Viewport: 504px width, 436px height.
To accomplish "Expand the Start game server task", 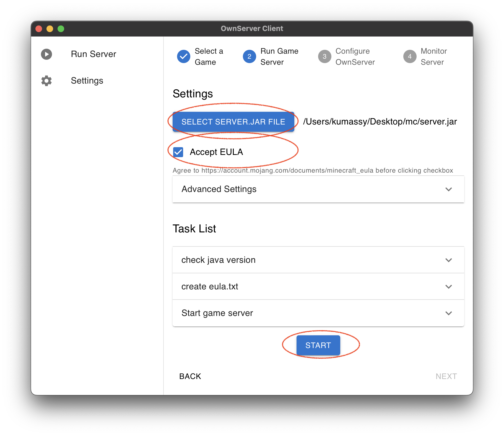I will click(x=318, y=313).
